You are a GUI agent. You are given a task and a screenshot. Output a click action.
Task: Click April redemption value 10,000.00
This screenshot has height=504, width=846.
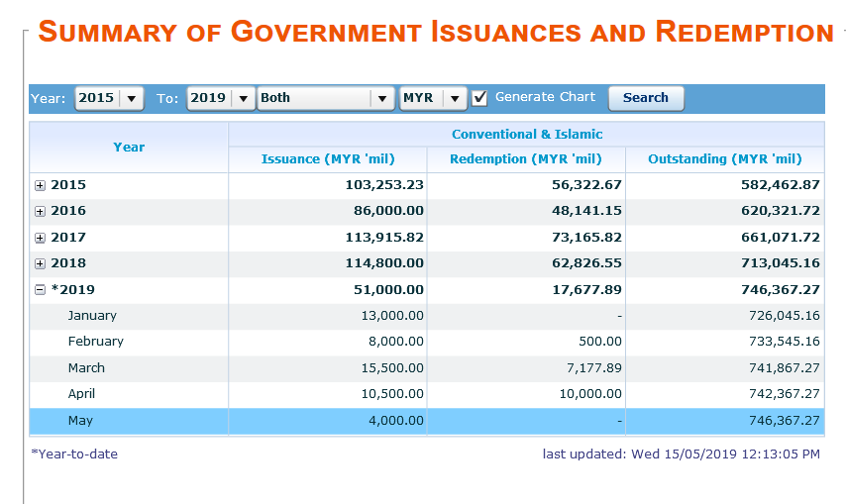pyautogui.click(x=590, y=393)
